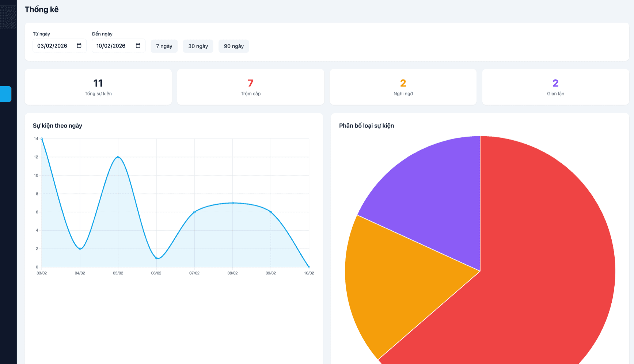Click the highlighted blue sidebar item
Viewport: 634px width, 364px height.
coord(5,94)
